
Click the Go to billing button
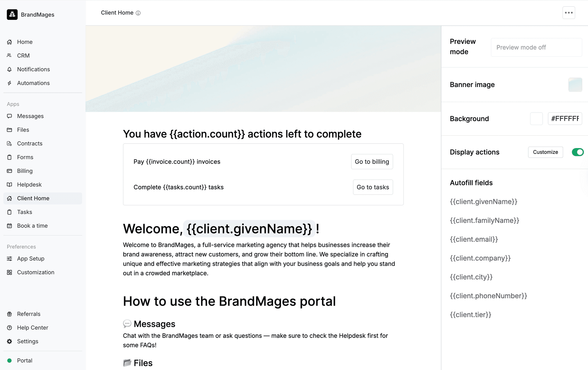(x=372, y=162)
